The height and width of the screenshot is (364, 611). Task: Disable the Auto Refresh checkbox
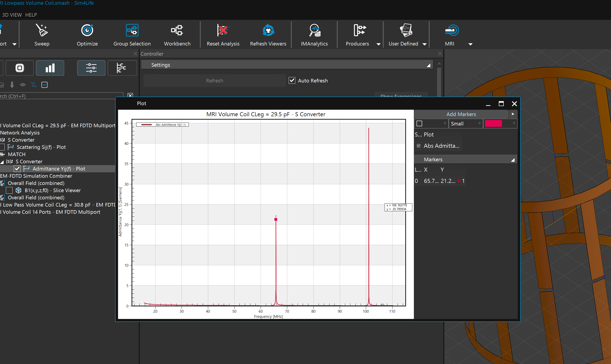(x=292, y=80)
